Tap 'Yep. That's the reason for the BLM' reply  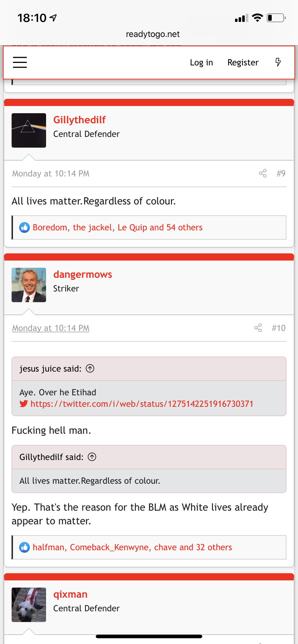pyautogui.click(x=140, y=514)
